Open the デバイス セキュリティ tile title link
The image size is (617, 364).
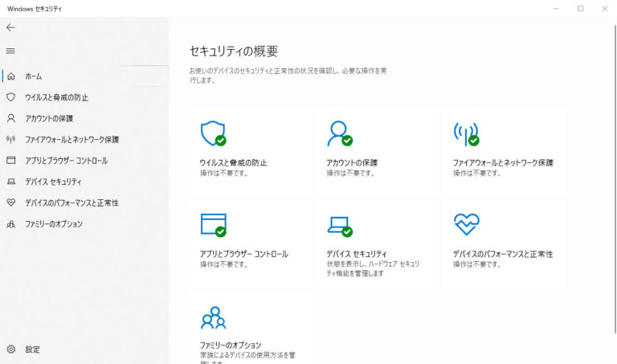point(356,254)
